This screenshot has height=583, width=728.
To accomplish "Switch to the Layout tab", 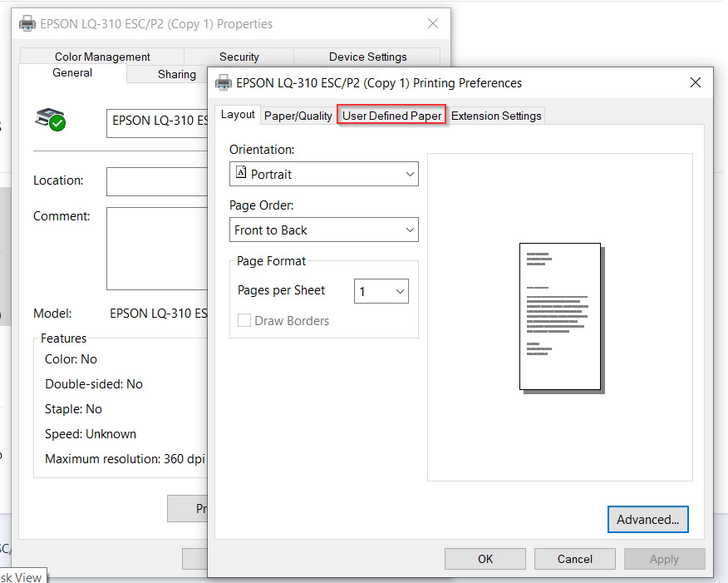I will click(x=238, y=114).
